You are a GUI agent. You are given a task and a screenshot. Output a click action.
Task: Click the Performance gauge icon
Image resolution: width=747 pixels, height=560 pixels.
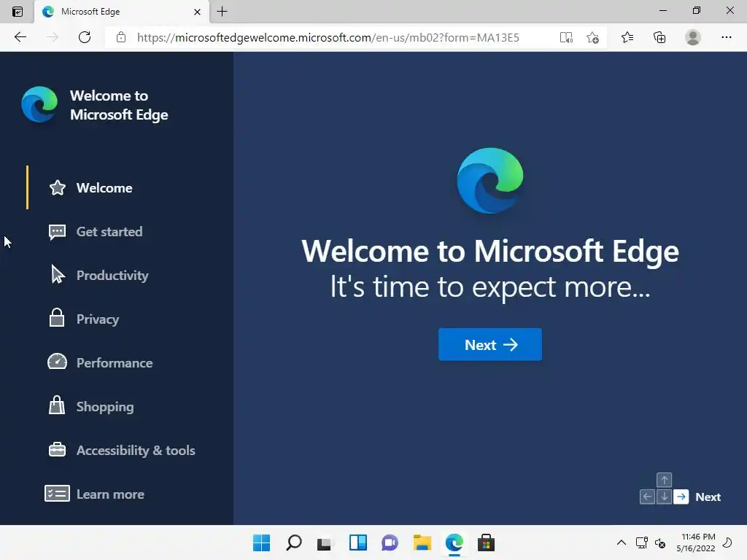(57, 362)
